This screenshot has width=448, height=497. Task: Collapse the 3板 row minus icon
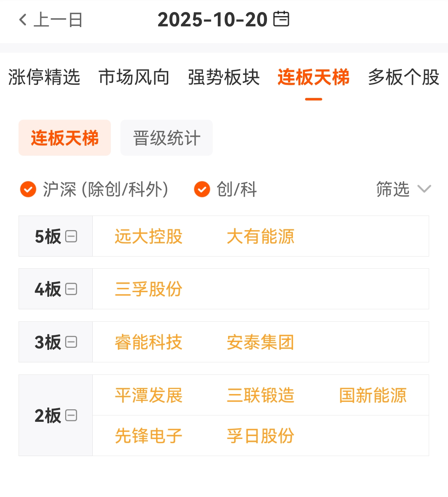[71, 342]
